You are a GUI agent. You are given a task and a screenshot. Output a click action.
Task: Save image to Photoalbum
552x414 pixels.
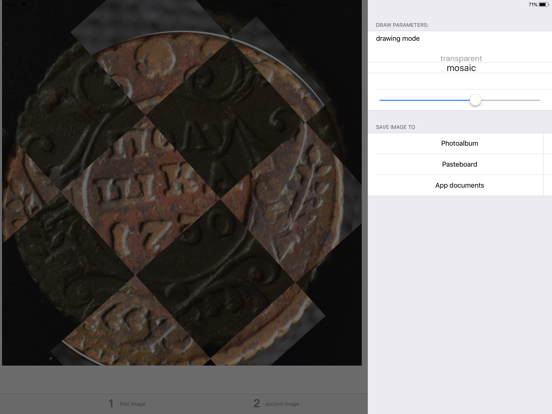tap(459, 143)
